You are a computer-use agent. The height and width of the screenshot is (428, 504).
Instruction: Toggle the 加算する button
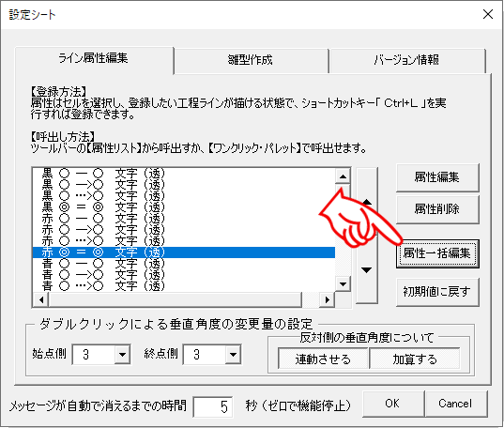pos(415,359)
